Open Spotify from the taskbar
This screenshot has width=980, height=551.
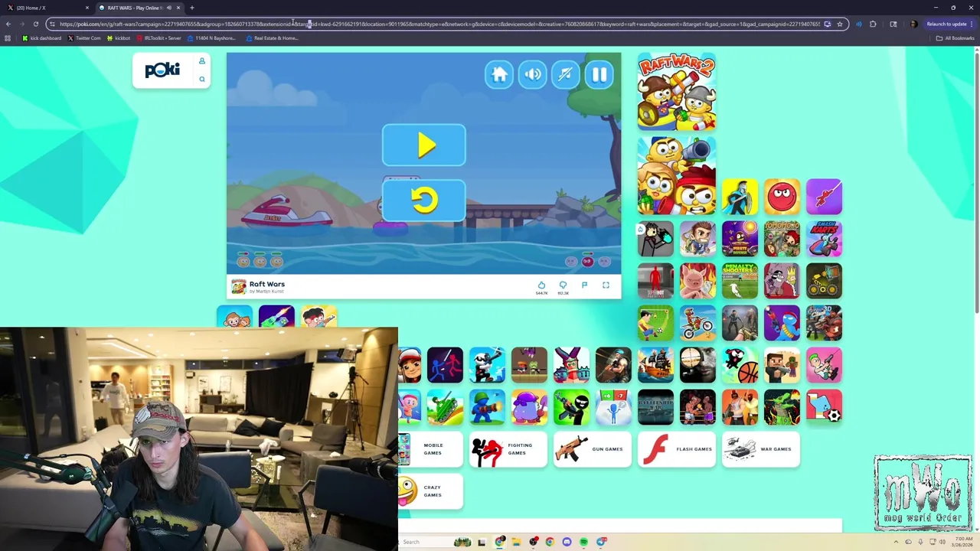[x=583, y=542]
